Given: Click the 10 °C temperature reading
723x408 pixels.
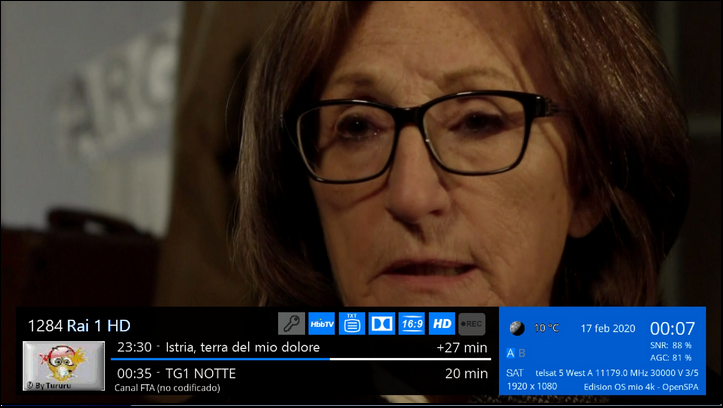Looking at the screenshot, I should pyautogui.click(x=546, y=328).
